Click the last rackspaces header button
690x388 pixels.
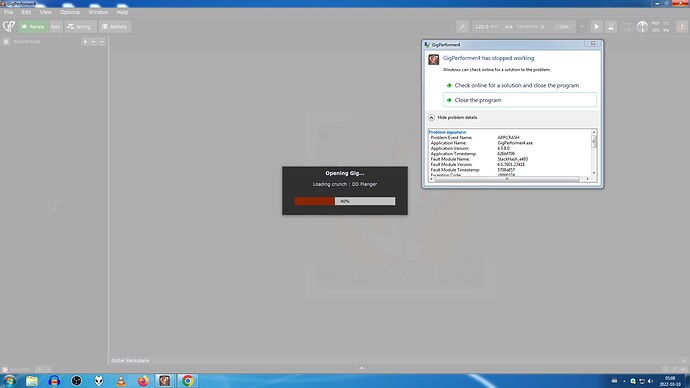point(102,42)
